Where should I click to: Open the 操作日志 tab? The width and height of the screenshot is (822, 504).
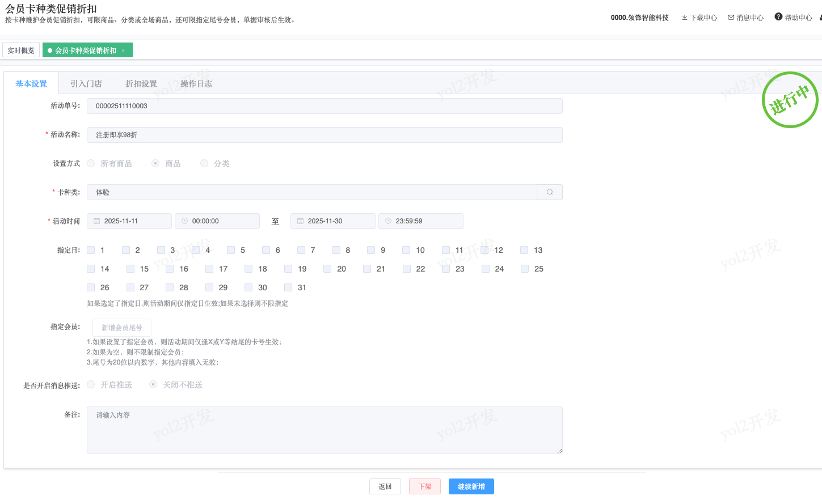(196, 84)
